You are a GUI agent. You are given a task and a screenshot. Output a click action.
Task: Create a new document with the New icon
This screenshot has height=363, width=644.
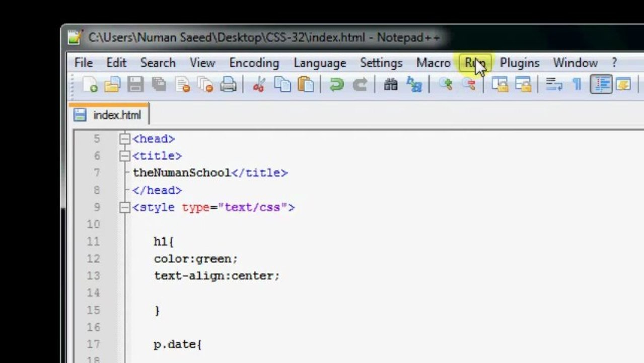(x=90, y=84)
